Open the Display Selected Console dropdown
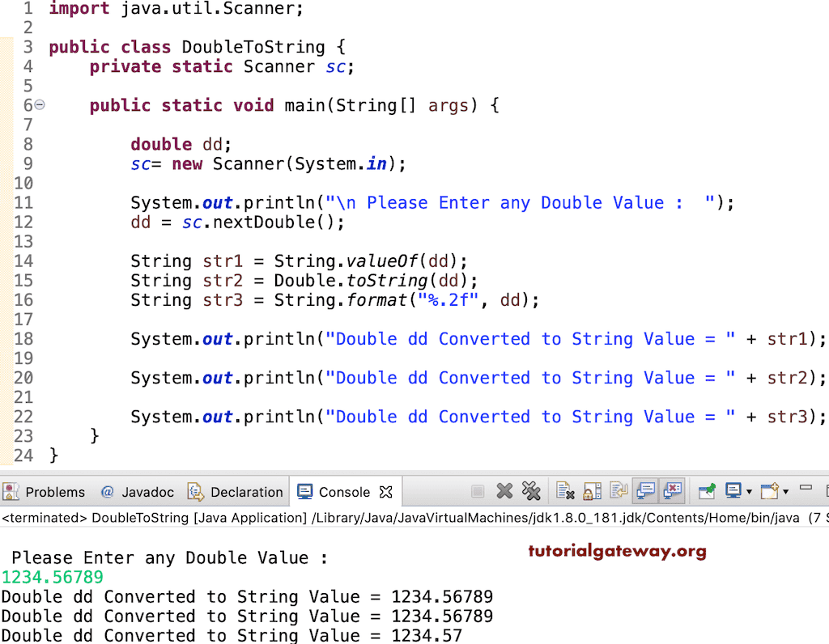 click(749, 492)
